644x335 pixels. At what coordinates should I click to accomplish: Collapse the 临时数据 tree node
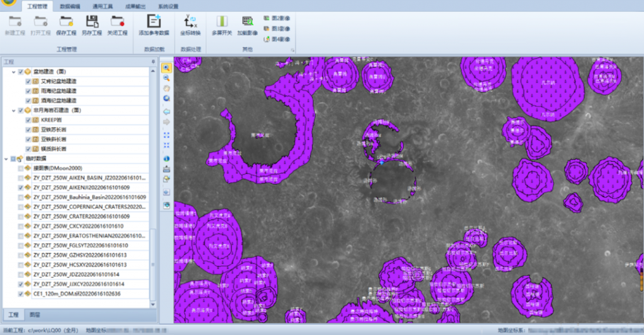[x=6, y=159]
